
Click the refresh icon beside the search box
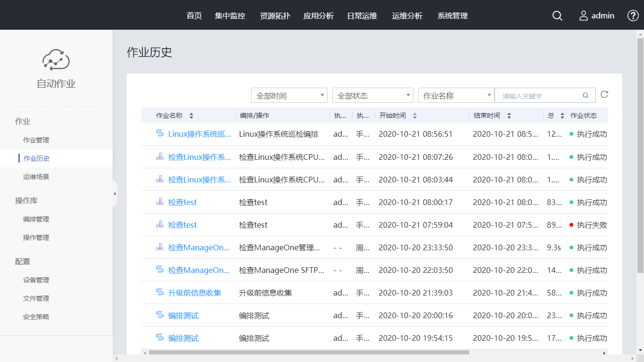click(604, 95)
